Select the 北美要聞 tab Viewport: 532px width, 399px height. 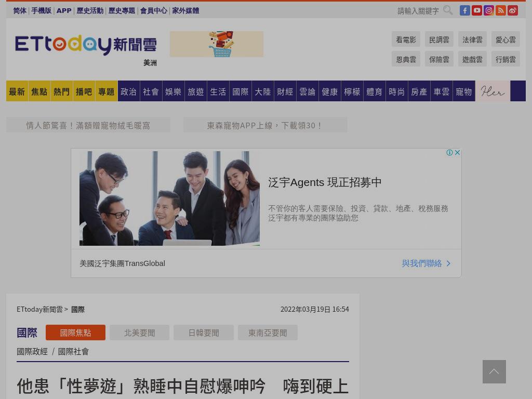pos(139,332)
